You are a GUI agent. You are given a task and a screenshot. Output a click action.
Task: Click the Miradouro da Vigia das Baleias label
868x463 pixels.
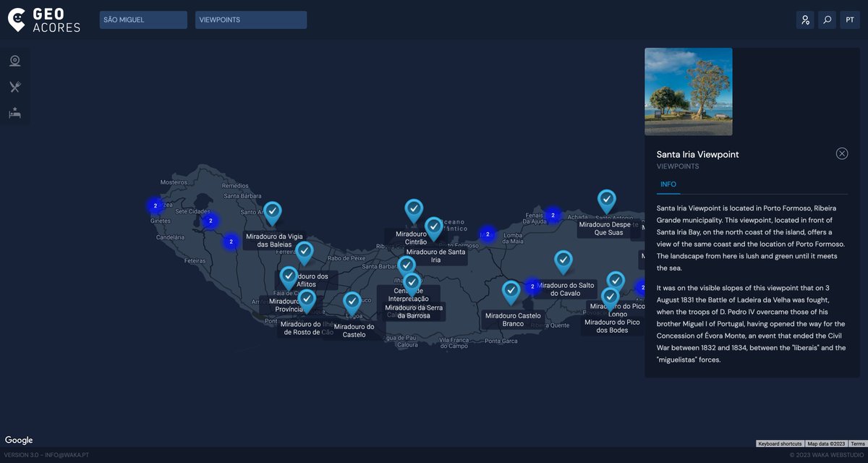point(275,240)
